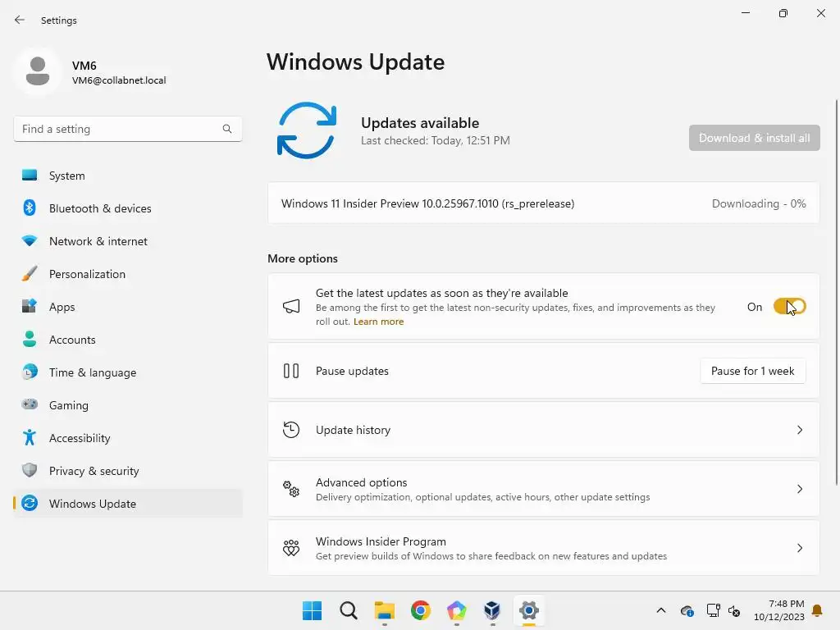840x630 pixels.
Task: Select Time & language category
Action: (x=128, y=372)
